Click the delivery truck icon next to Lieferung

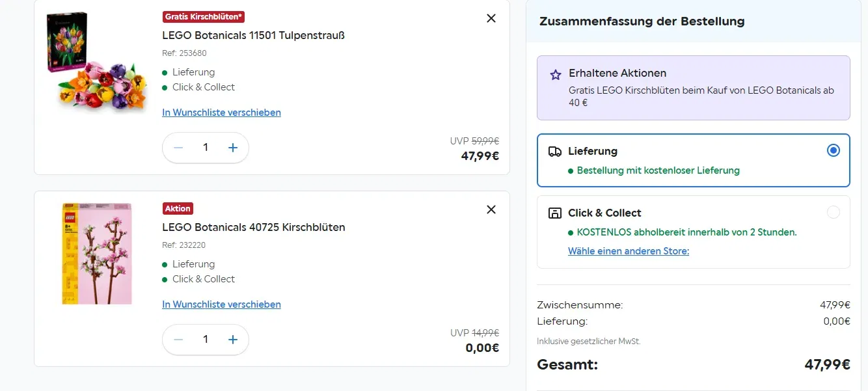554,151
